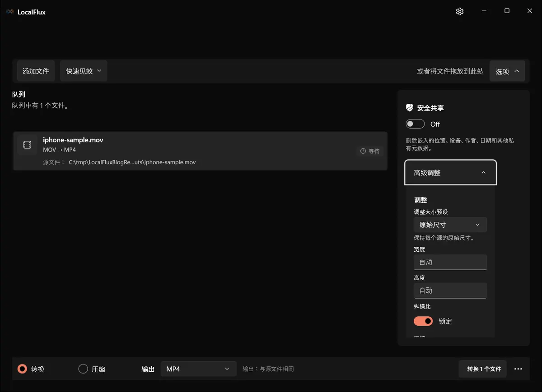Open the 快速见效 dropdown
542x392 pixels.
[x=84, y=71]
